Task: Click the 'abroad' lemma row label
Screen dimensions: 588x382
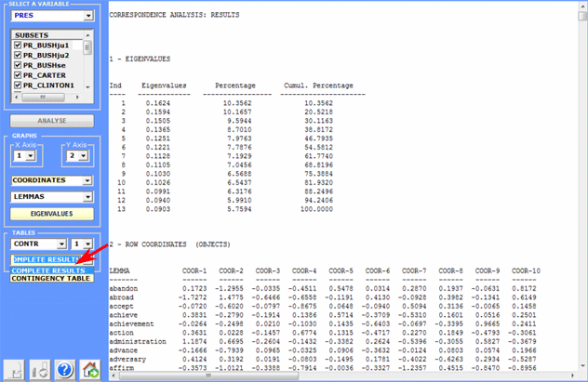Action: tap(122, 297)
